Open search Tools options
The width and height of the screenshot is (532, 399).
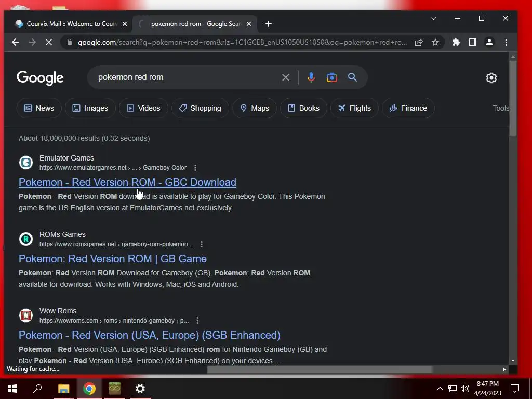pos(500,108)
